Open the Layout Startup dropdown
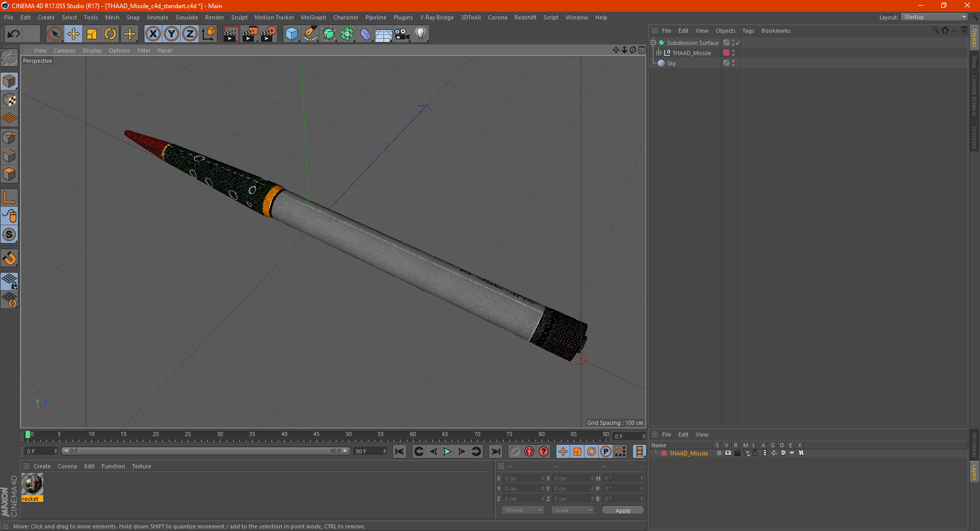Viewport: 980px width, 531px height. [934, 17]
